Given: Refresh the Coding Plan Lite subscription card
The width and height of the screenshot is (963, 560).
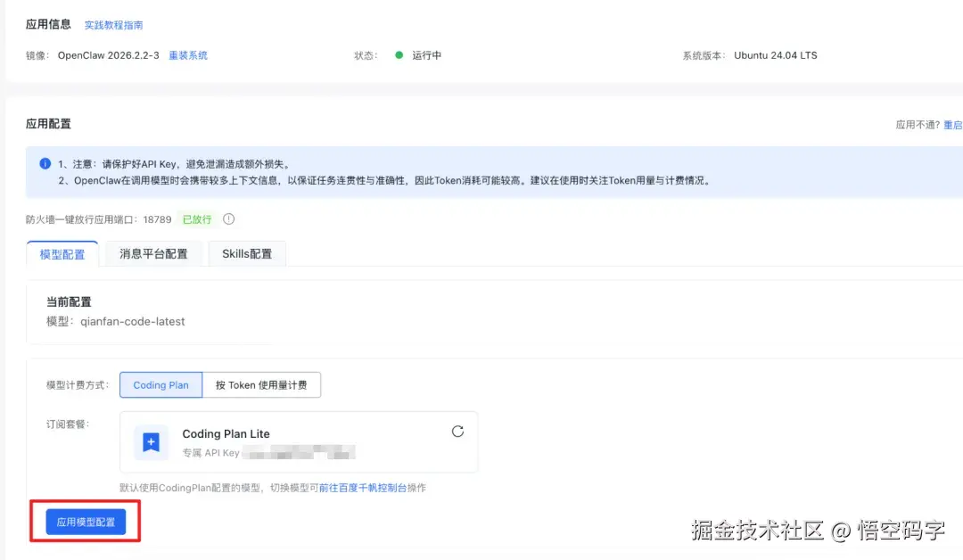Looking at the screenshot, I should [x=457, y=431].
